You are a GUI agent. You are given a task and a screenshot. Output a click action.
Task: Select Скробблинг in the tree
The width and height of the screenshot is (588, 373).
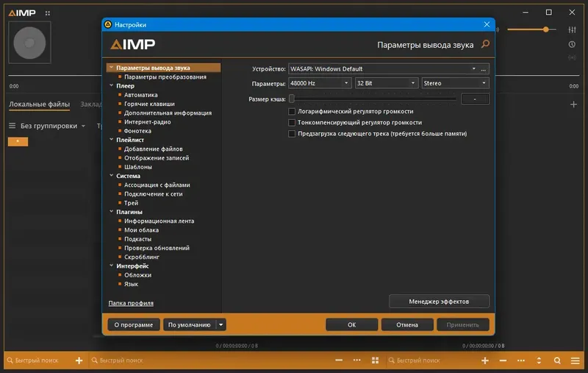142,257
